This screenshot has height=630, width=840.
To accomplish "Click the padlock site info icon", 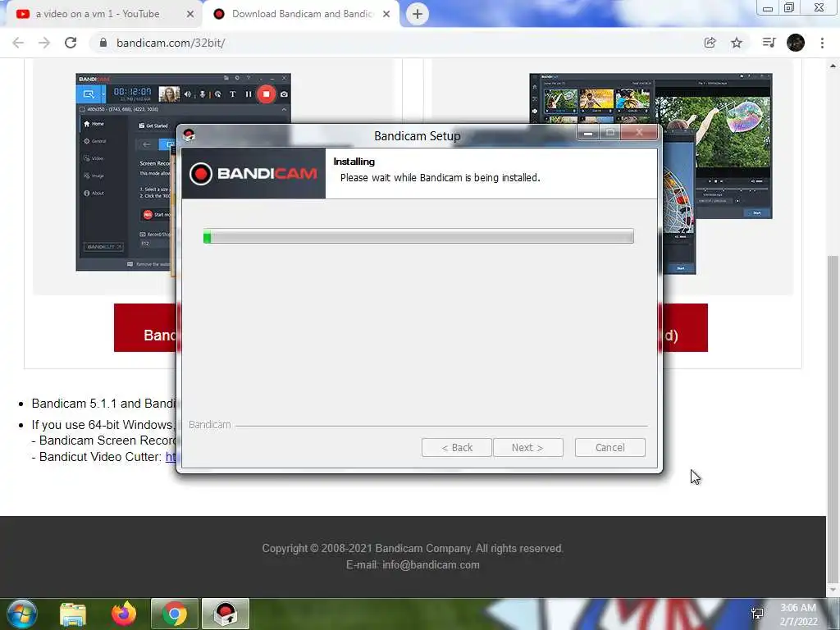I will click(103, 43).
